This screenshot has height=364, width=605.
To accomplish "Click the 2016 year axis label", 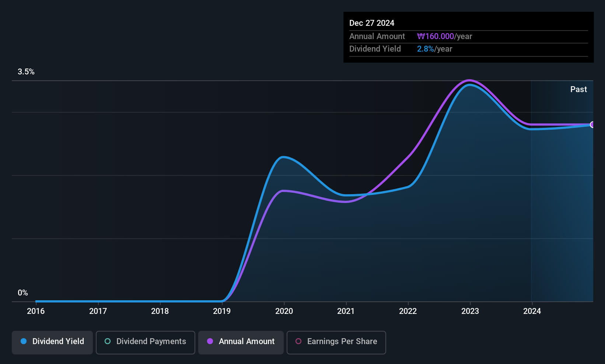I will (36, 311).
